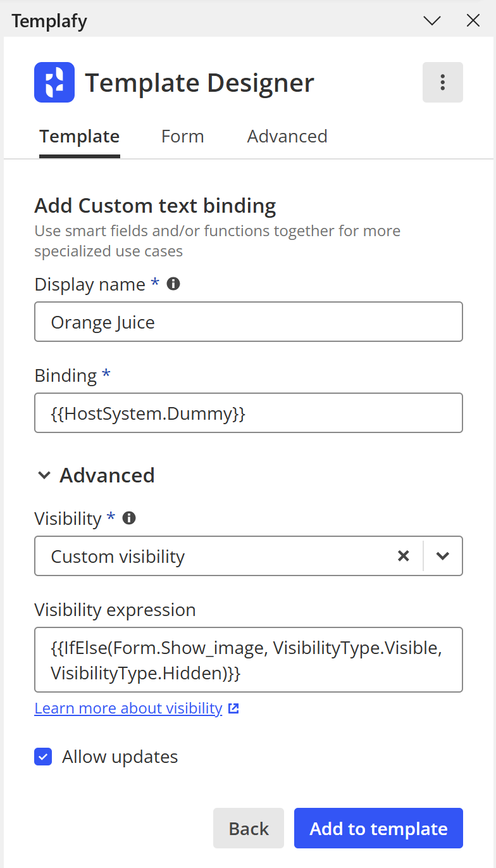
Task: Open the three-dot options menu
Action: (x=442, y=82)
